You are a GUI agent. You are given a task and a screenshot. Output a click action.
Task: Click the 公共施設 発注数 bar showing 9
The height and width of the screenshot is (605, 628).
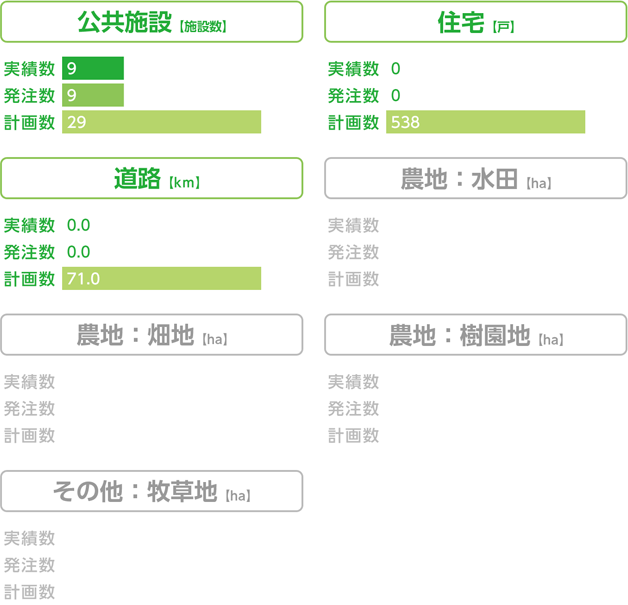(x=93, y=95)
